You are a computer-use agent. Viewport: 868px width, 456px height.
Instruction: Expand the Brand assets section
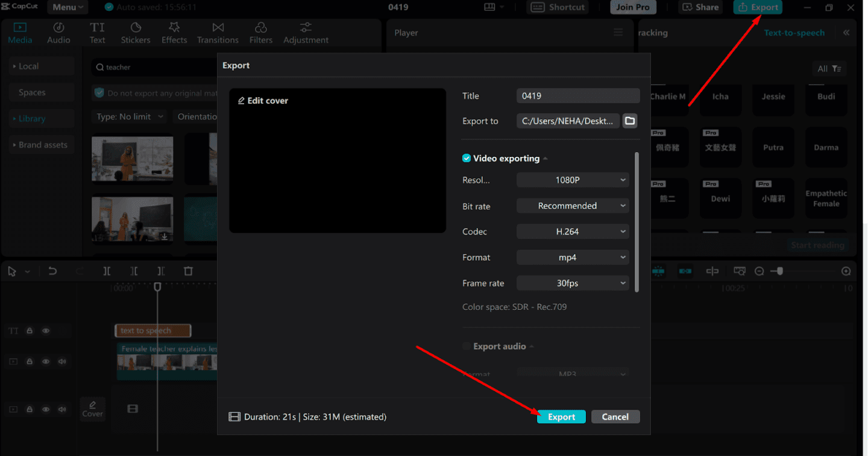[x=42, y=145]
